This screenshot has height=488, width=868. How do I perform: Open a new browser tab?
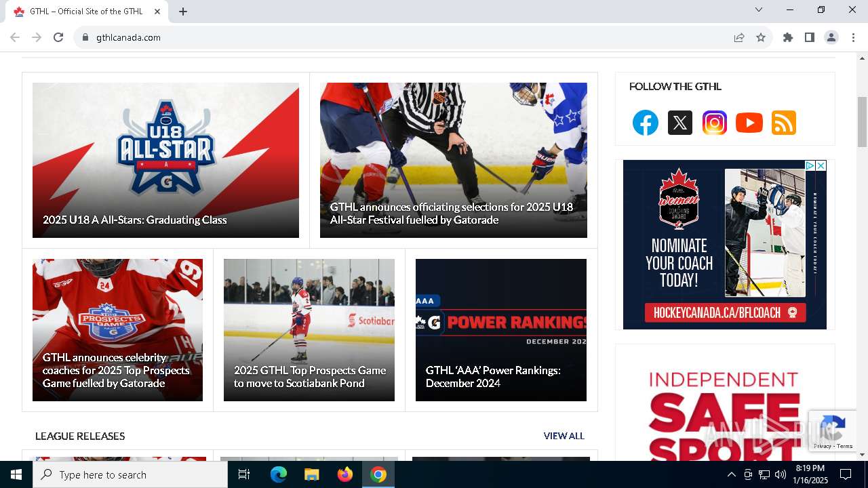[183, 12]
